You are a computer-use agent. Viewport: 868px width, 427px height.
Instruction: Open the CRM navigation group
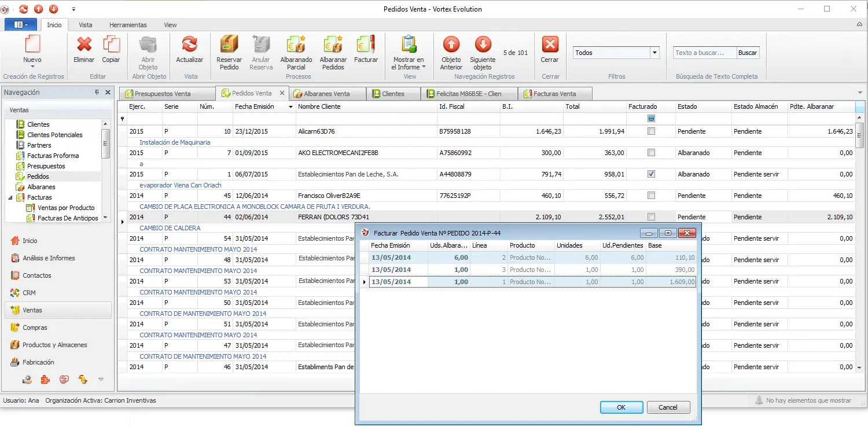click(x=57, y=293)
